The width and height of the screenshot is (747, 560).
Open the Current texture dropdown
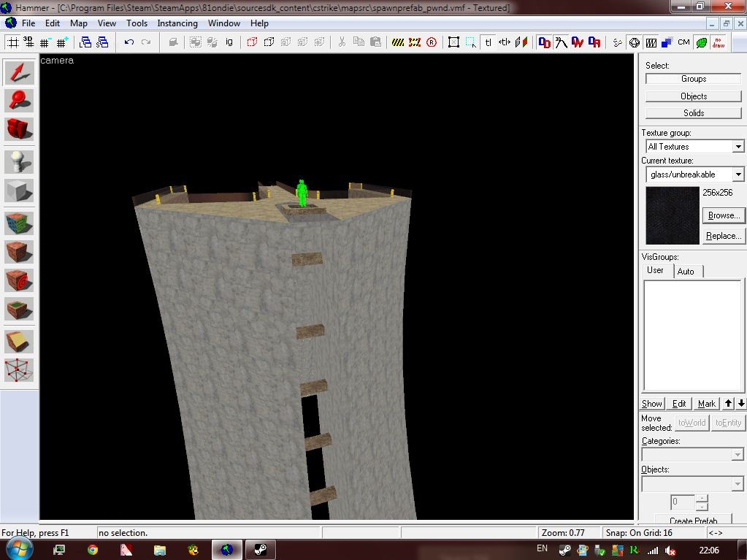tap(738, 174)
